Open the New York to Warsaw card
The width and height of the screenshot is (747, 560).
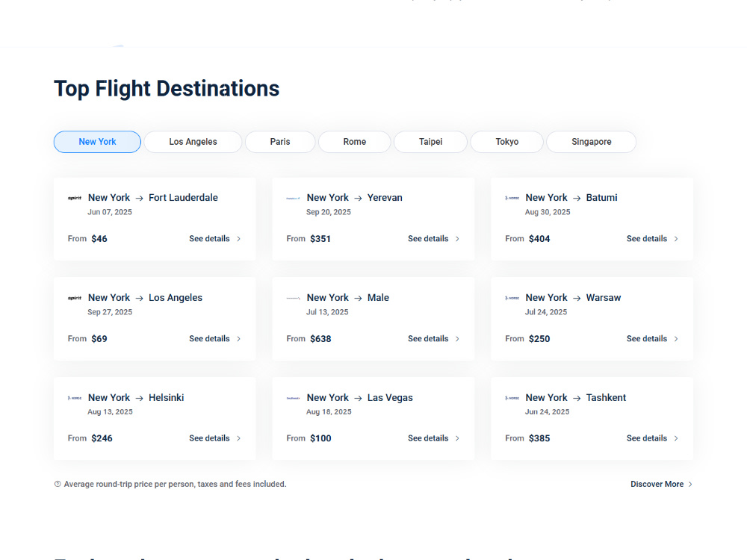pyautogui.click(x=592, y=319)
